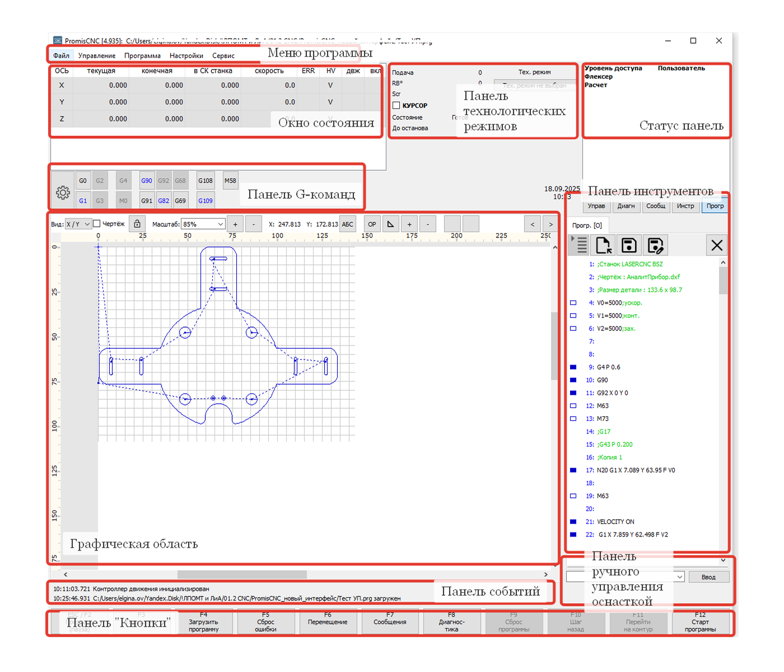This screenshot has width=784, height=672.
Task: Click the lock icon next to Чертёж
Action: [x=137, y=224]
